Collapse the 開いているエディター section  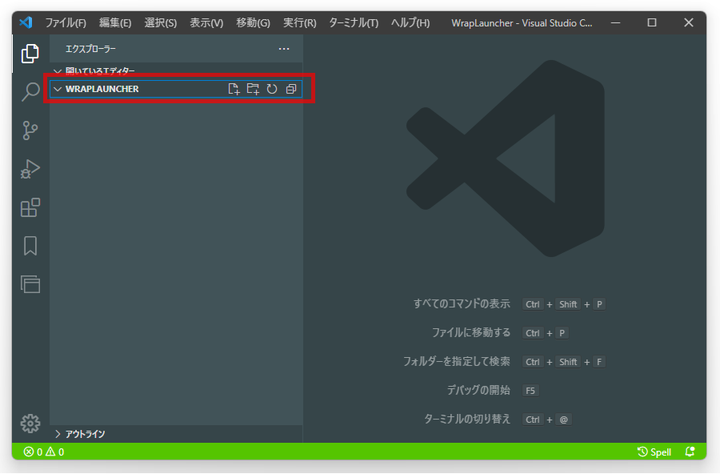click(x=176, y=71)
